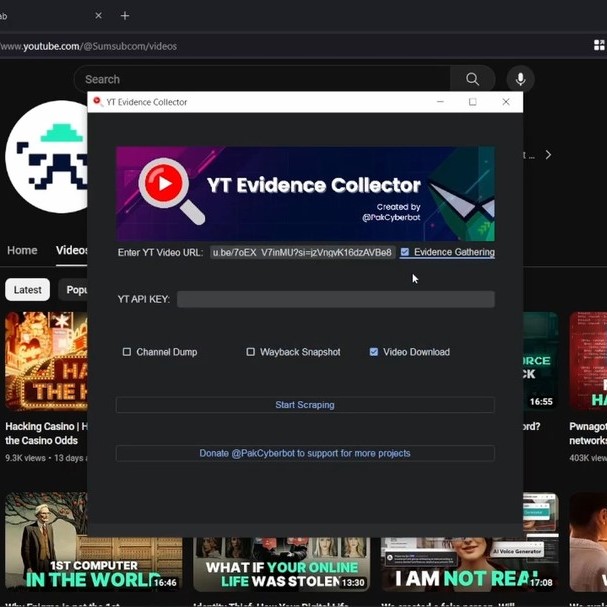
Task: Close the YT Evidence Collector window
Action: pyautogui.click(x=506, y=102)
